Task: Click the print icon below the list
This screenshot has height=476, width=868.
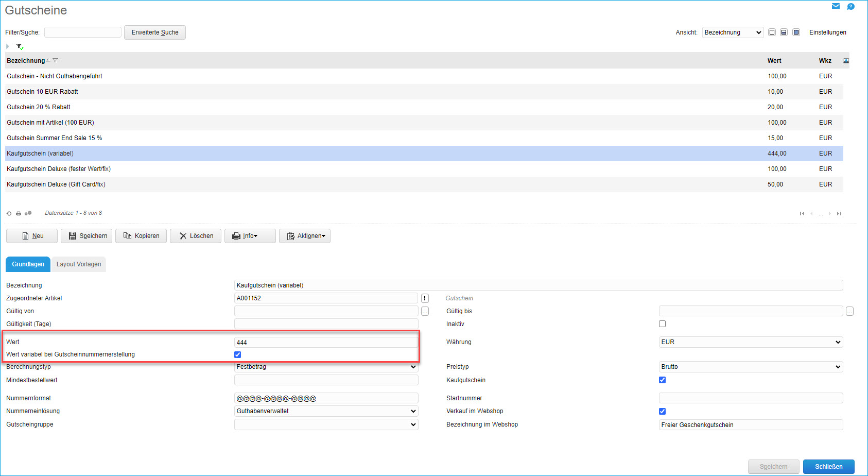Action: click(19, 213)
